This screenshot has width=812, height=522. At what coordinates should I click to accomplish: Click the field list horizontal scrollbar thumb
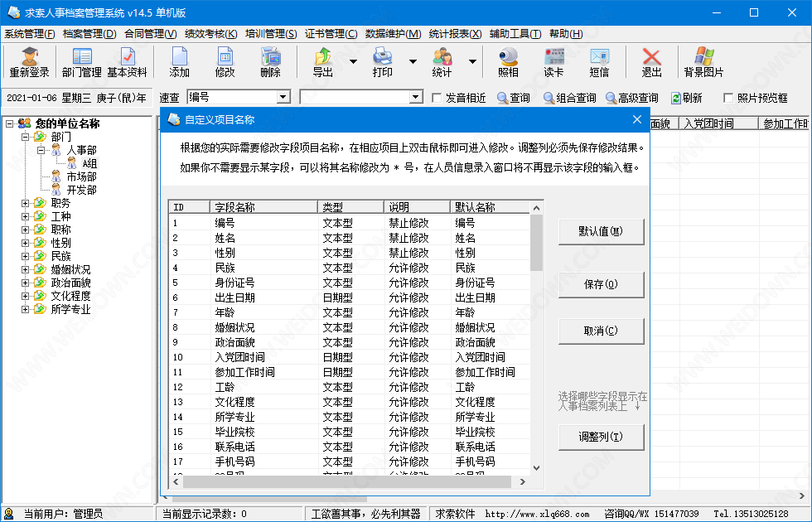pyautogui.click(x=347, y=481)
